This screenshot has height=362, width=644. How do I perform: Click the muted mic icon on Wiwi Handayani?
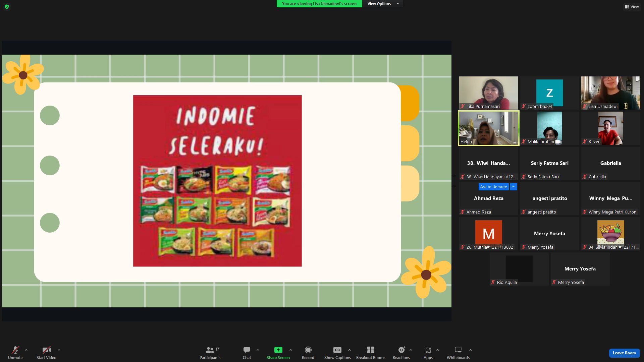point(463,177)
